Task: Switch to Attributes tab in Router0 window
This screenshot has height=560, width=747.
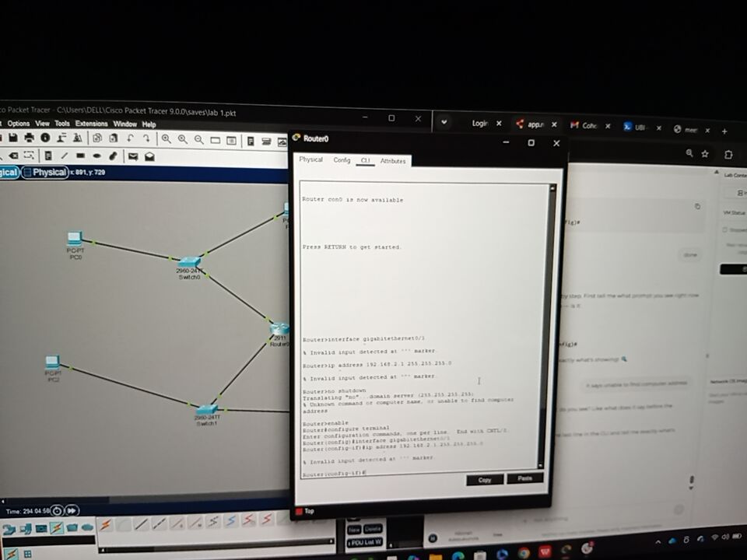Action: [x=393, y=161]
